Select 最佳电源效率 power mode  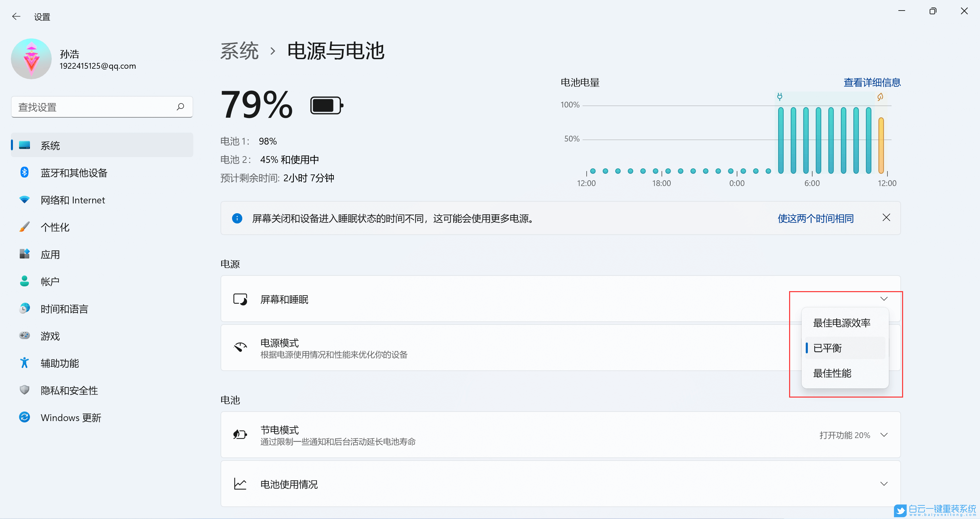842,322
